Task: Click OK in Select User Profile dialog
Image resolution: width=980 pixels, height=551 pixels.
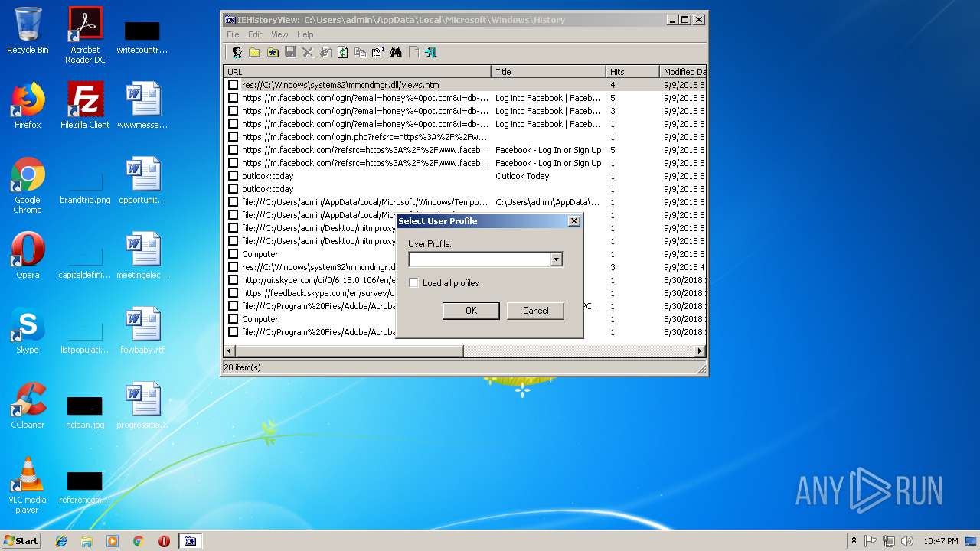Action: coord(471,311)
